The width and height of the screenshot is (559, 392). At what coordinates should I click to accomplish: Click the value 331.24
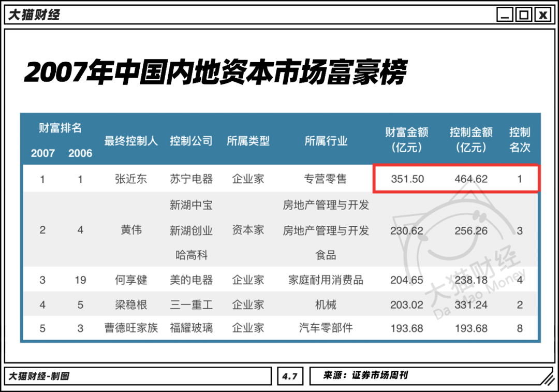click(x=471, y=304)
